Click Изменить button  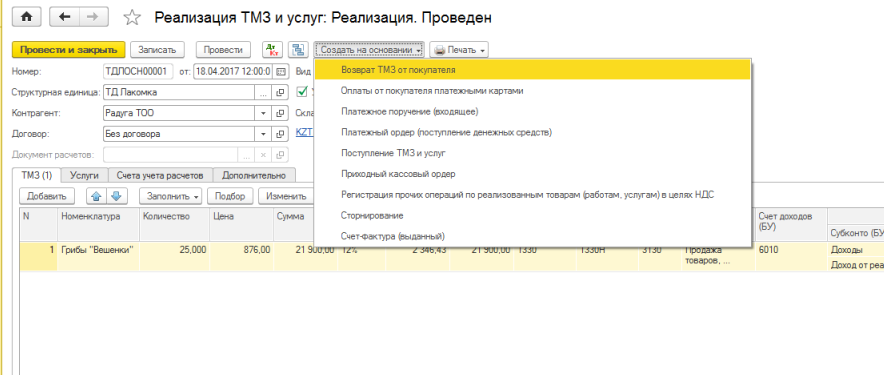(286, 196)
